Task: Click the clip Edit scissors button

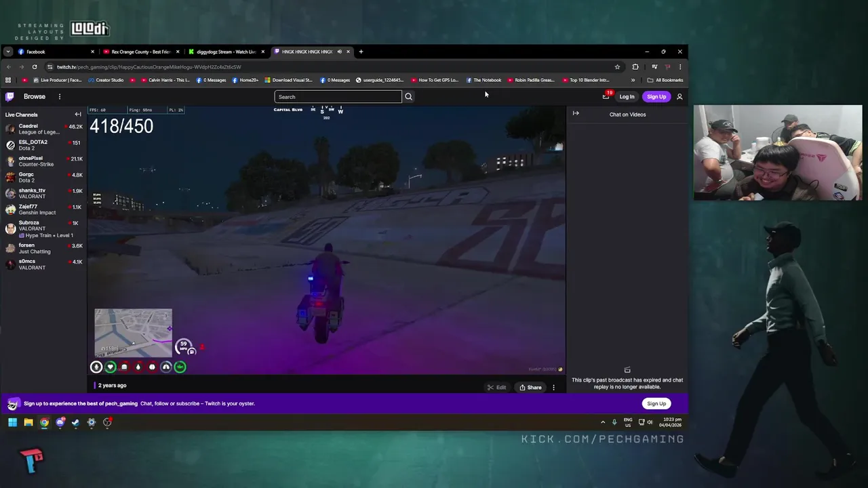Action: pos(496,388)
